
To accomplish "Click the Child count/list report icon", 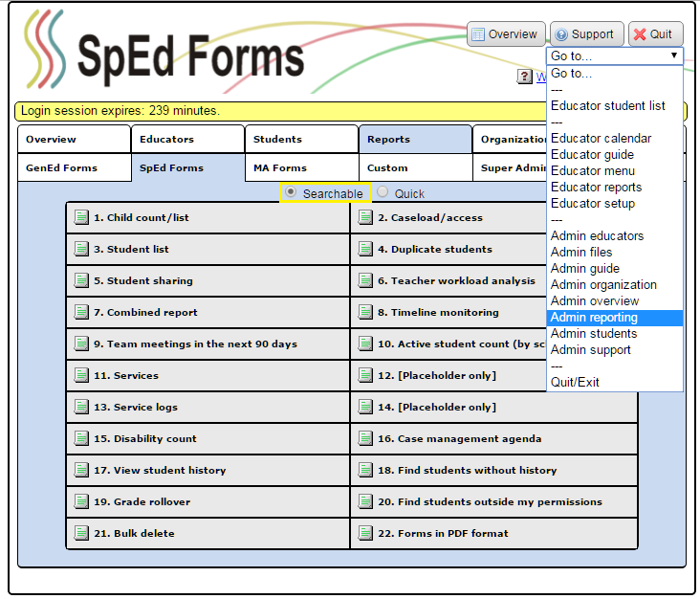I will (81, 218).
